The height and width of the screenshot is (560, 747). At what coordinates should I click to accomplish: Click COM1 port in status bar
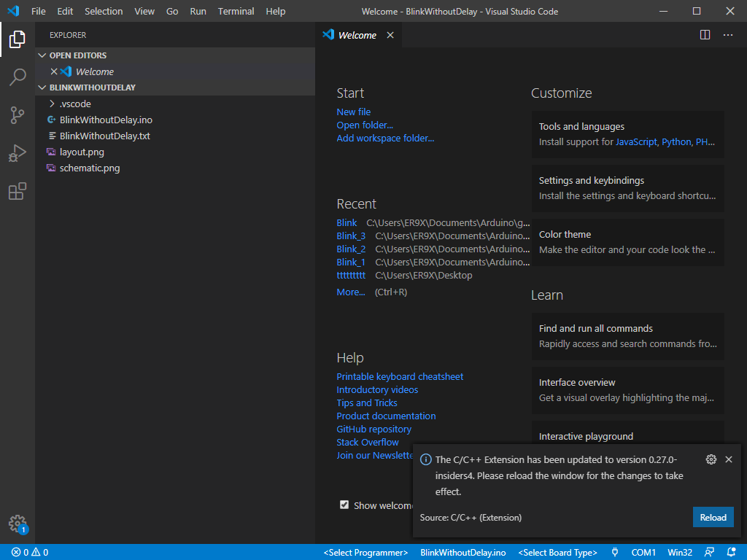click(x=643, y=553)
